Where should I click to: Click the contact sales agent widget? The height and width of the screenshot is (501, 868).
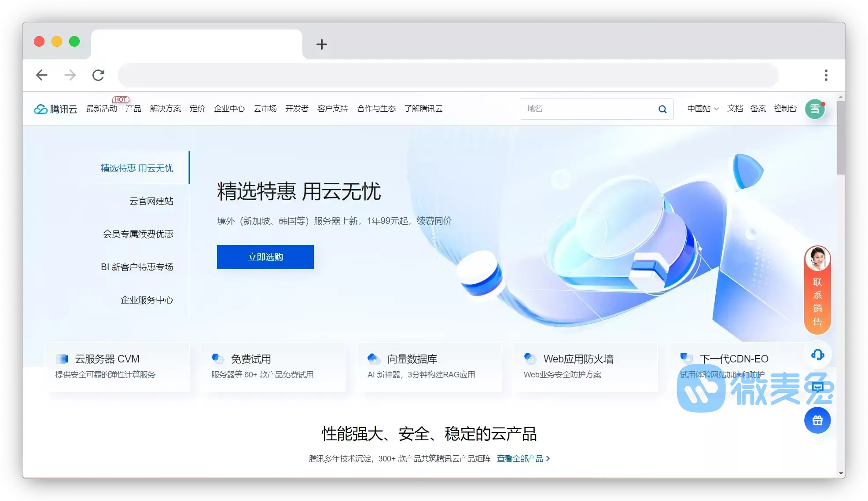(x=817, y=290)
